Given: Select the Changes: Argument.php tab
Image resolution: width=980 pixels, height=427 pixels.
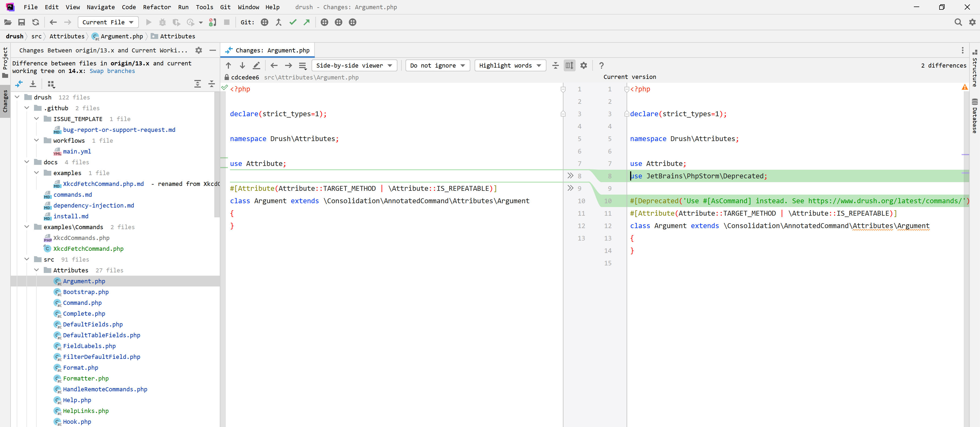Looking at the screenshot, I should click(x=268, y=50).
